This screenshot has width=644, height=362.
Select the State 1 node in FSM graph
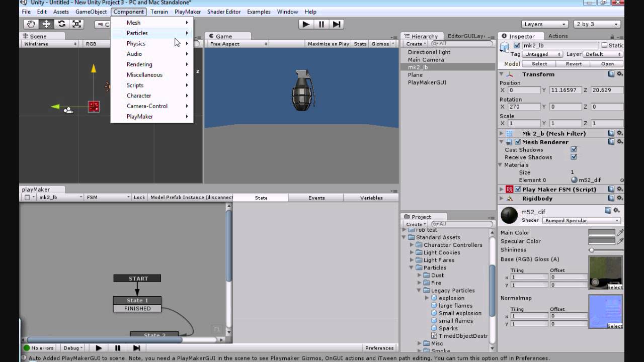(x=137, y=300)
